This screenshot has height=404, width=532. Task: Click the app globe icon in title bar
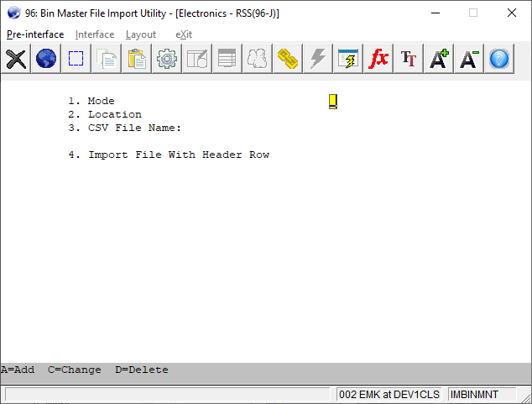coord(14,13)
